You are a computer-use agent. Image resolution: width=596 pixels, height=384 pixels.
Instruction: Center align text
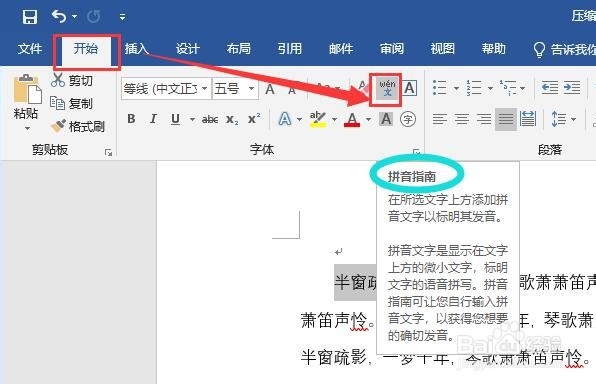(x=461, y=119)
